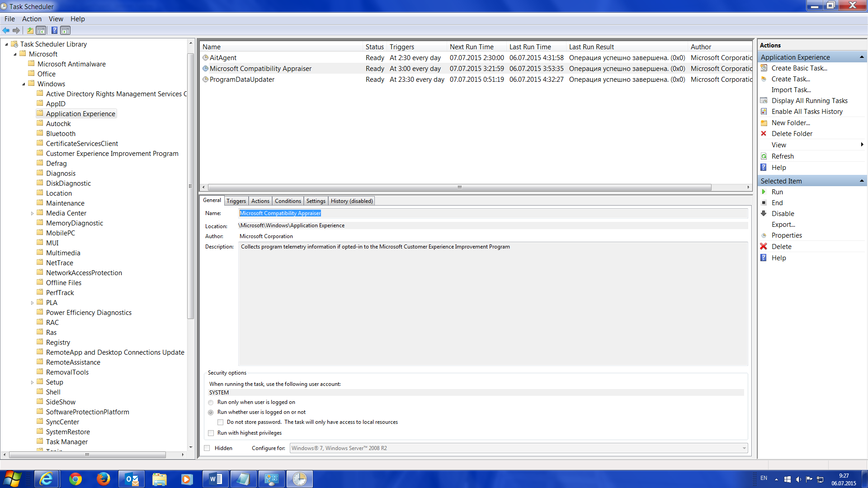Screen dimensions: 868x488
Task: Click the task Name text field
Action: [493, 213]
